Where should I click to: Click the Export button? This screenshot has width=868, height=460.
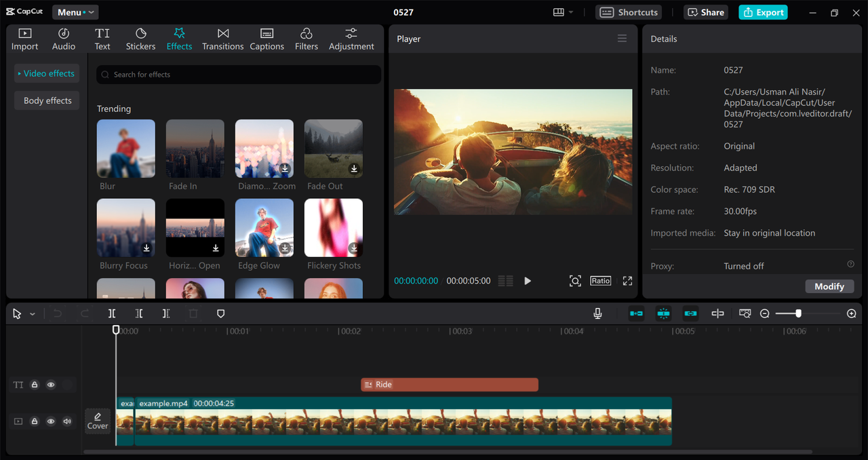[763, 12]
